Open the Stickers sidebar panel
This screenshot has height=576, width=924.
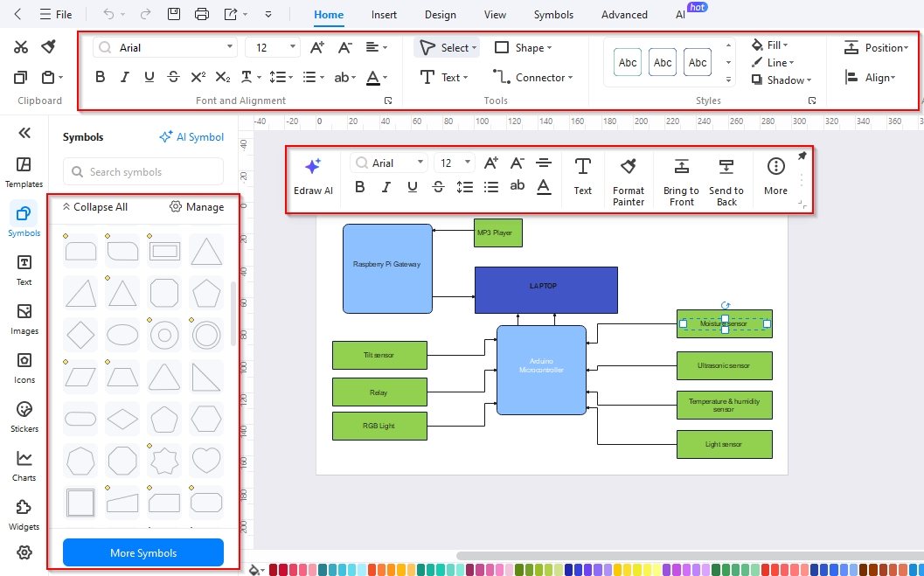coord(24,417)
